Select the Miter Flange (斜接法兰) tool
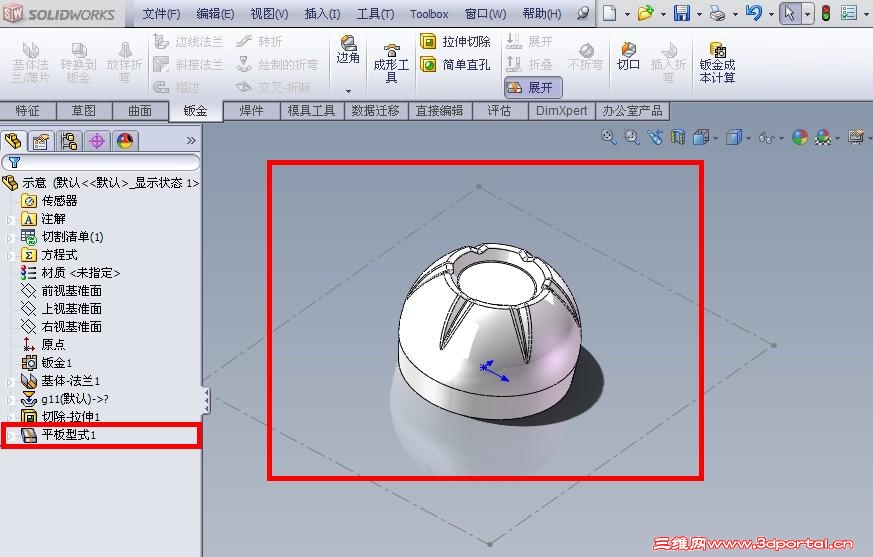Image resolution: width=873 pixels, height=557 pixels. (x=188, y=65)
